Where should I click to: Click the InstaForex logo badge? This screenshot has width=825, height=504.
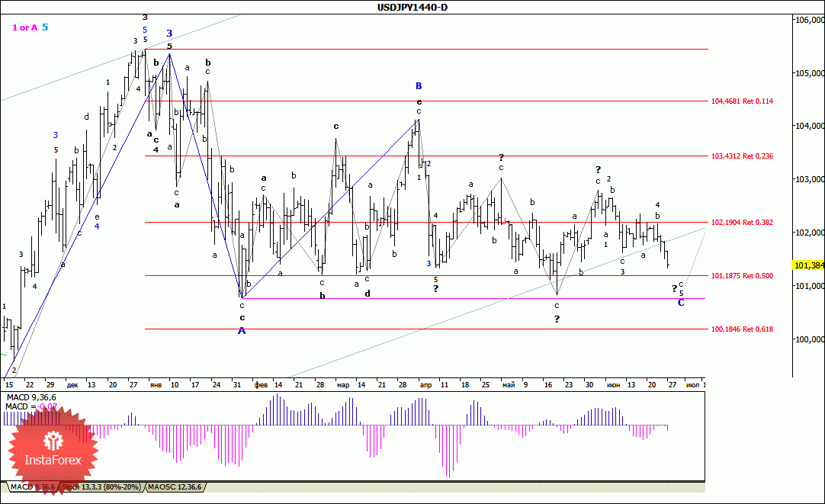[53, 450]
